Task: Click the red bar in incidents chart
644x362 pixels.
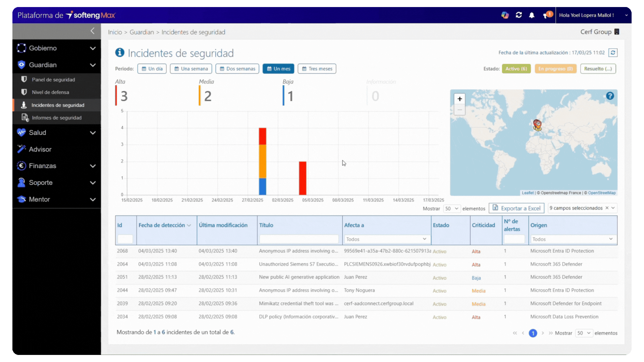Action: (303, 178)
